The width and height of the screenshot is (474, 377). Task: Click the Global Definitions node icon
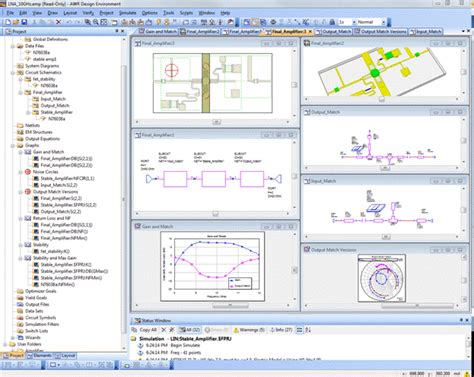pyautogui.click(x=28, y=39)
